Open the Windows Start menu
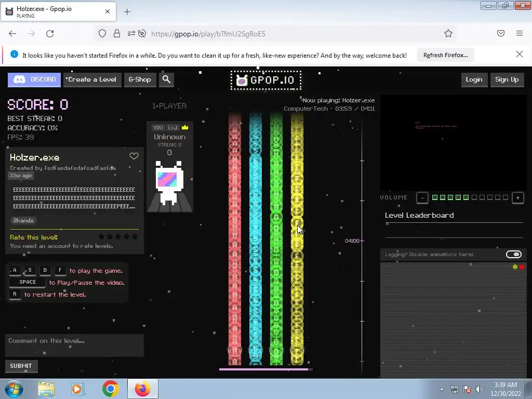The image size is (532, 399). click(x=14, y=389)
